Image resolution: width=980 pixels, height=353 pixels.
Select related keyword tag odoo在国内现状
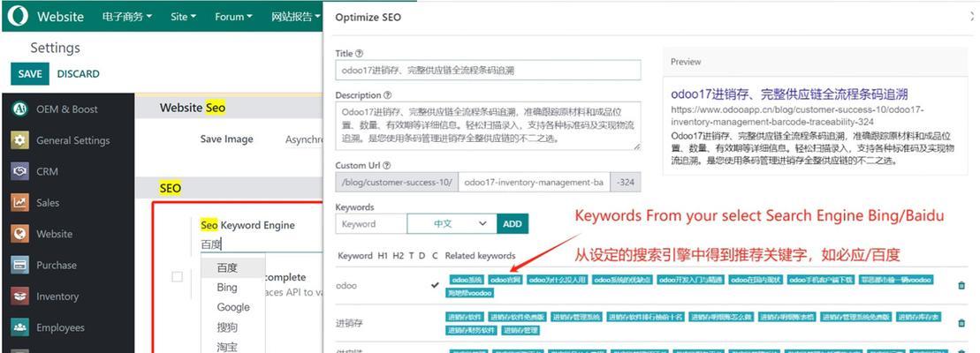pos(756,280)
